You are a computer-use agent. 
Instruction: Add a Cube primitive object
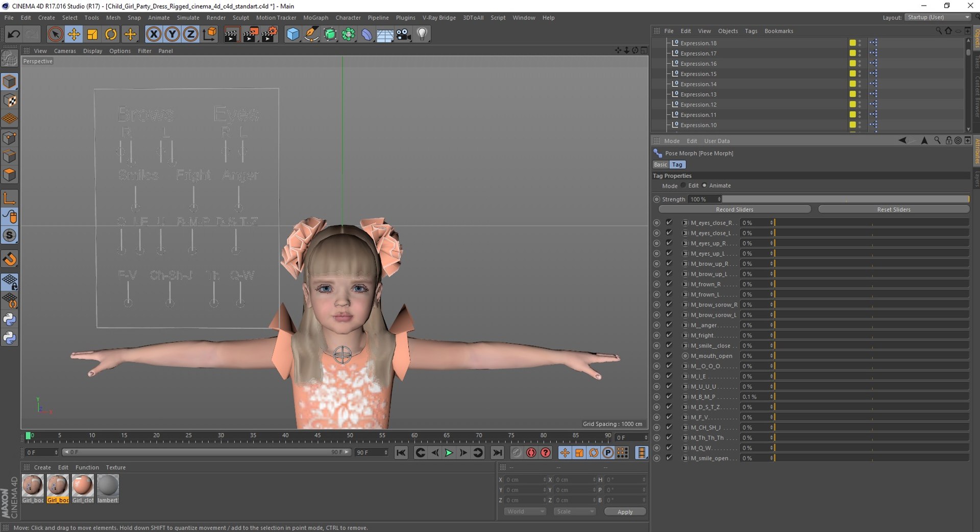[293, 34]
